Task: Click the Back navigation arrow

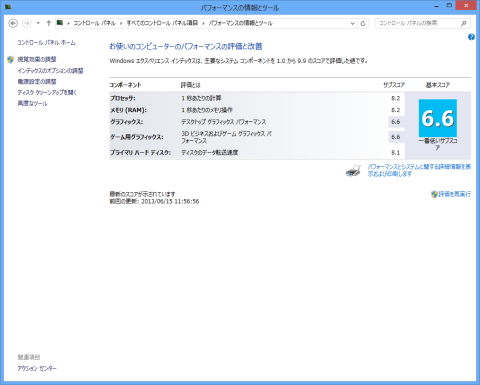Action: [13, 23]
